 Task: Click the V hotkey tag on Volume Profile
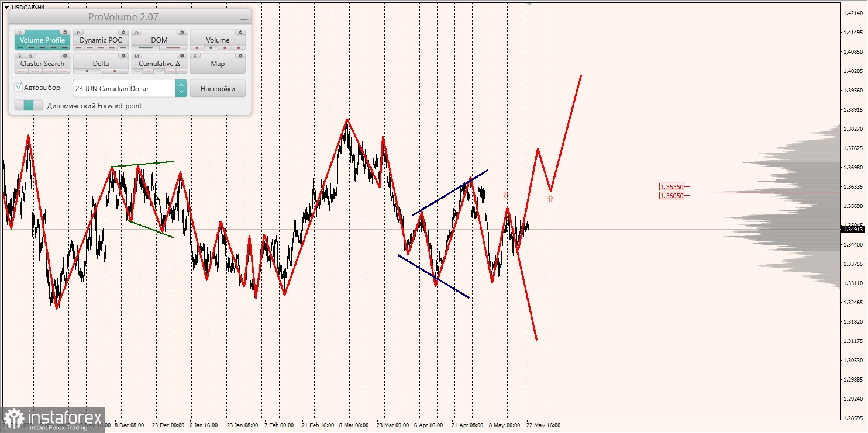point(20,33)
